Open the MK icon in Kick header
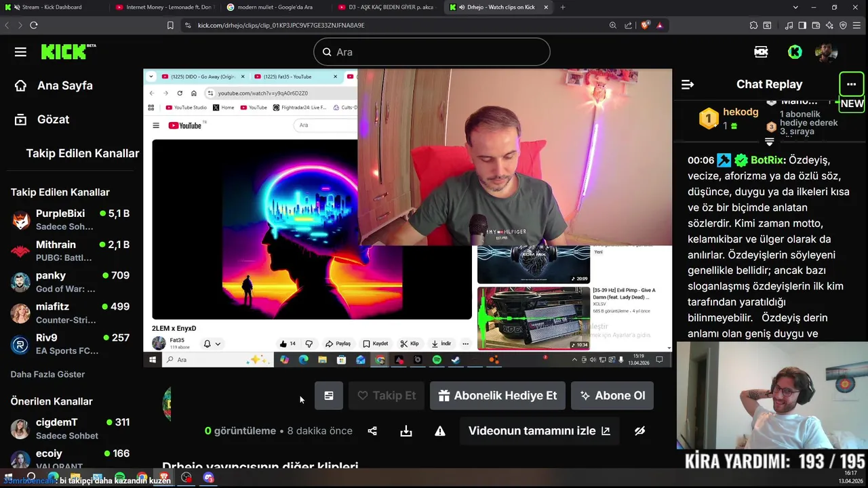 tap(761, 52)
